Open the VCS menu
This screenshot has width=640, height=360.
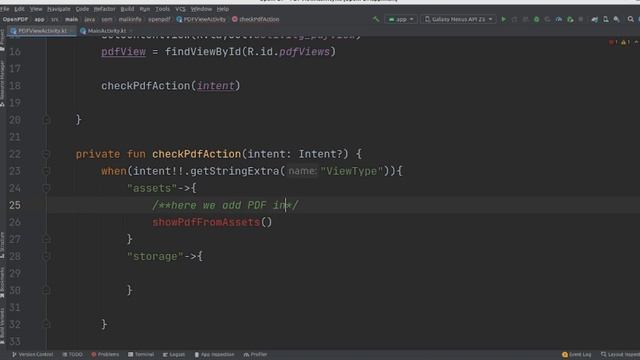[180, 9]
